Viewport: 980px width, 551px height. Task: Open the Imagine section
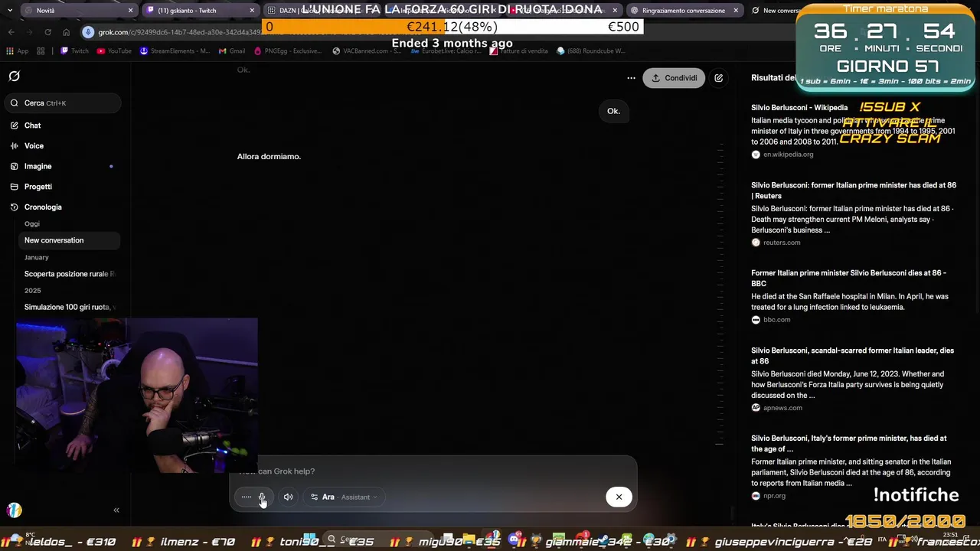pos(38,166)
